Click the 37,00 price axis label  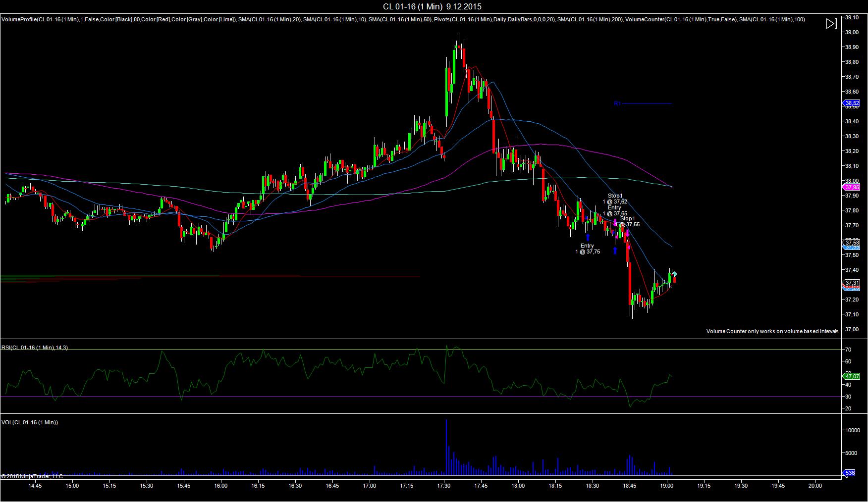click(852, 329)
